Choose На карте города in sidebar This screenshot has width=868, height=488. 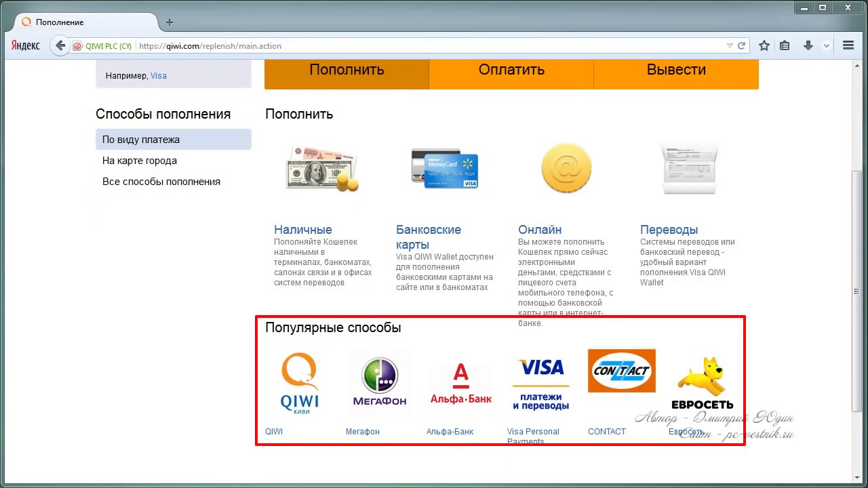[x=140, y=161]
